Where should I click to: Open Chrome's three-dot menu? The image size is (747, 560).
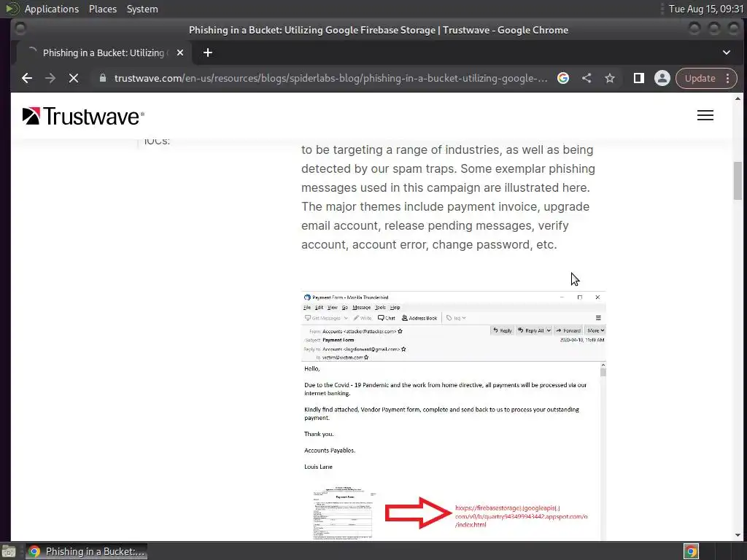pos(727,78)
